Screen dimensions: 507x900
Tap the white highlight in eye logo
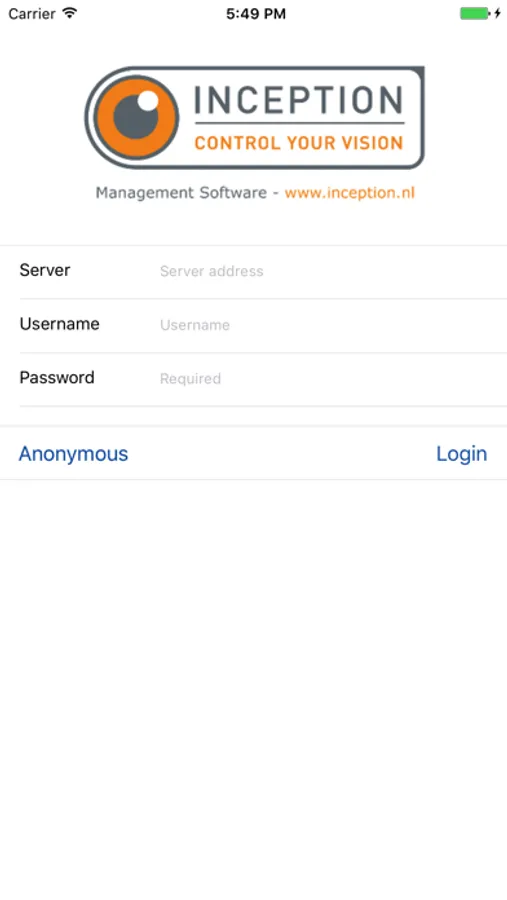tap(148, 100)
